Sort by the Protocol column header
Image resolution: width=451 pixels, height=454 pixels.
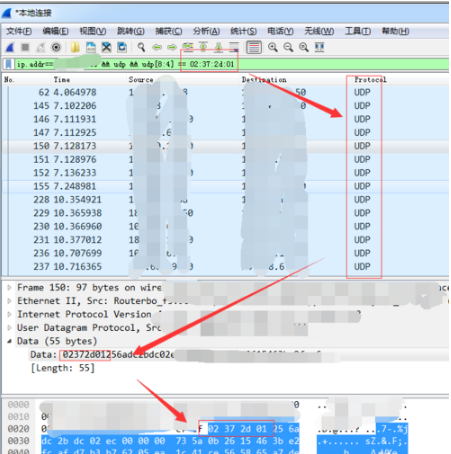(x=370, y=80)
